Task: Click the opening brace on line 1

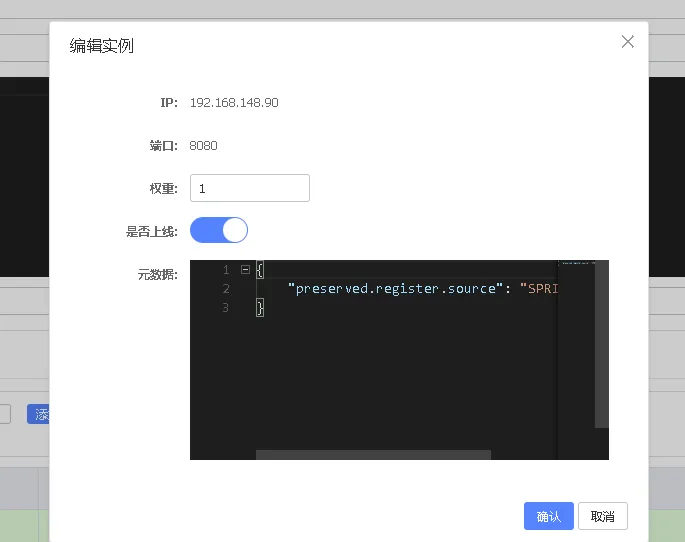Action: coord(260,270)
